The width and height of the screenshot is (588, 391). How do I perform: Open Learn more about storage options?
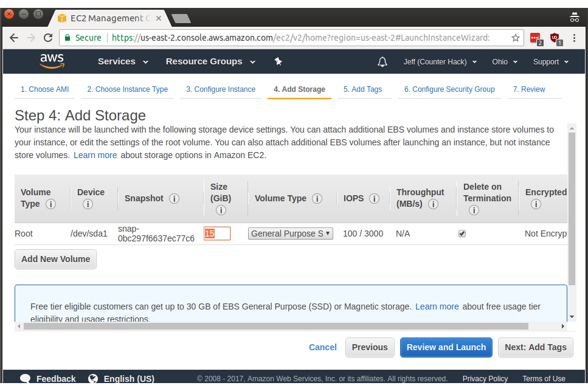95,155
